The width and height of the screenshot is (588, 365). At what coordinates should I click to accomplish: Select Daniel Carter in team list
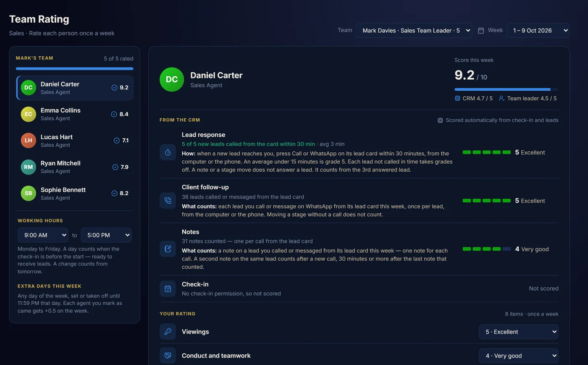75,88
